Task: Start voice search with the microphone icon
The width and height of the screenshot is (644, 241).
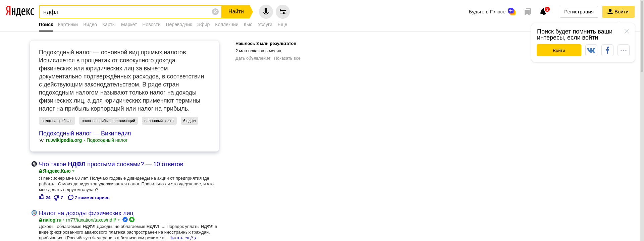Action: [x=266, y=12]
